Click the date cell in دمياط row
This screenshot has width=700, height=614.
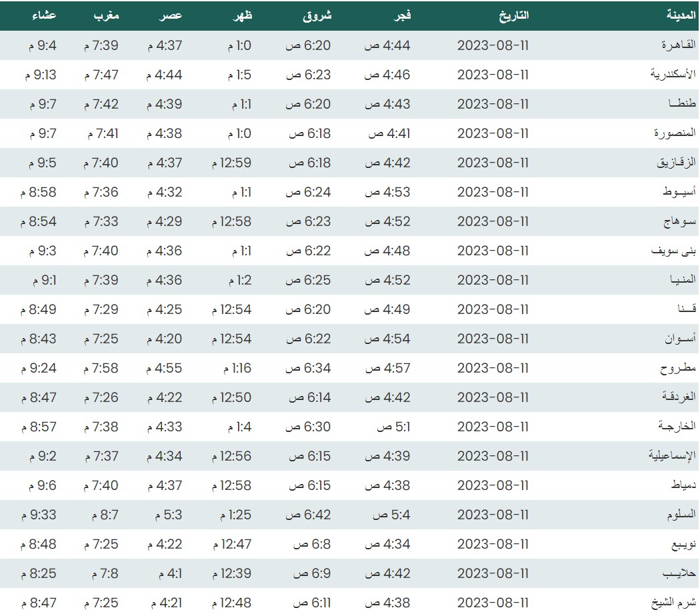tap(493, 485)
